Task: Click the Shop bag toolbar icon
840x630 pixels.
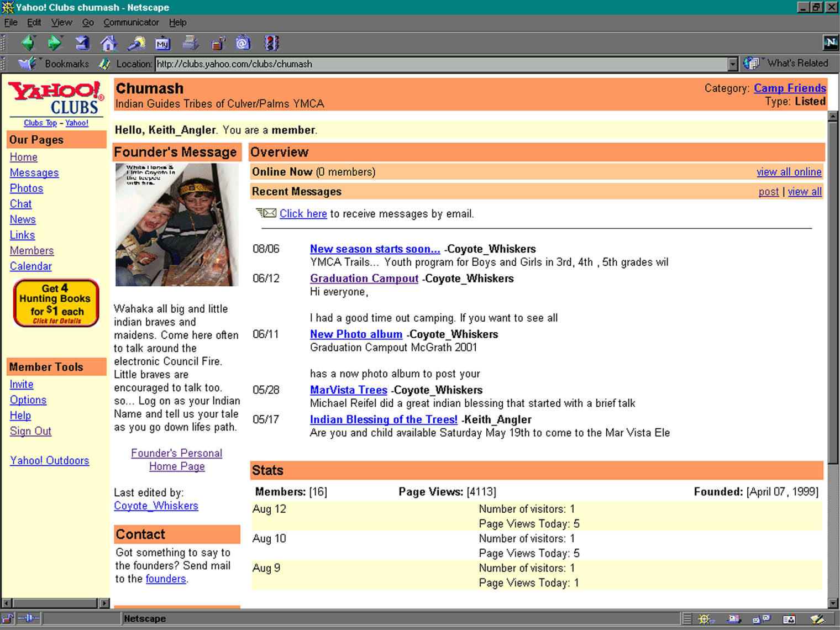Action: point(244,43)
